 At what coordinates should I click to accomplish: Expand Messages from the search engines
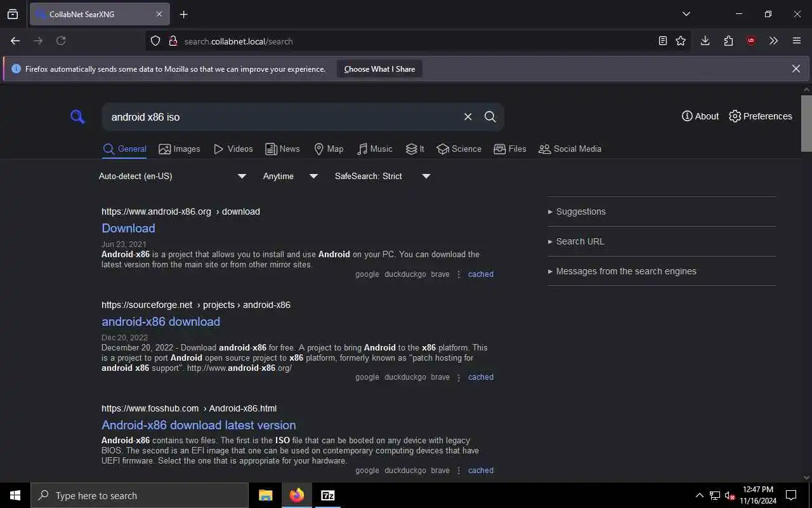(x=662, y=271)
